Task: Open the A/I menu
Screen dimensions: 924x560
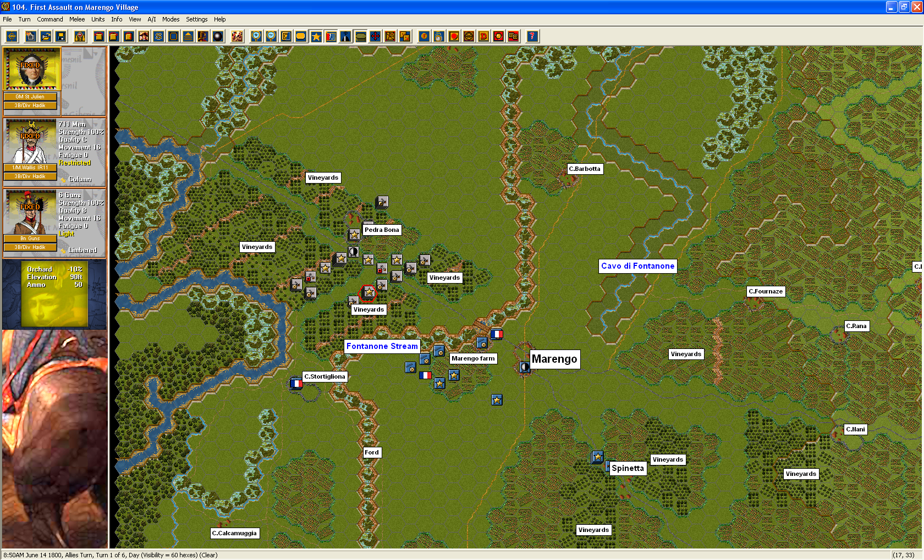Action: pos(152,19)
